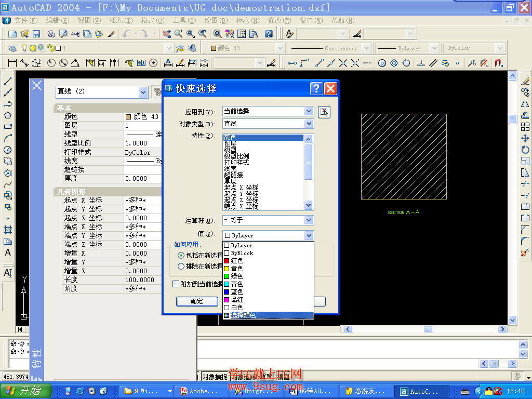
Task: Click the snap to Center osnap icon
Action: coord(382,63)
